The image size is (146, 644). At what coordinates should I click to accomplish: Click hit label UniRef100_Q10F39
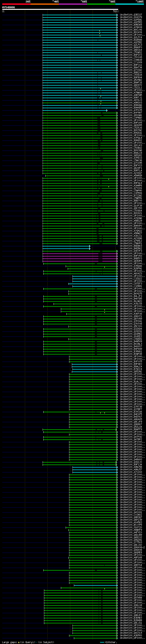click(x=131, y=206)
